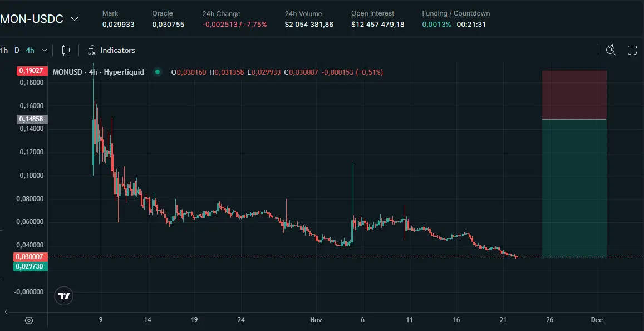The image size is (644, 331).
Task: Click the Nov date label on time axis
Action: coord(316,320)
